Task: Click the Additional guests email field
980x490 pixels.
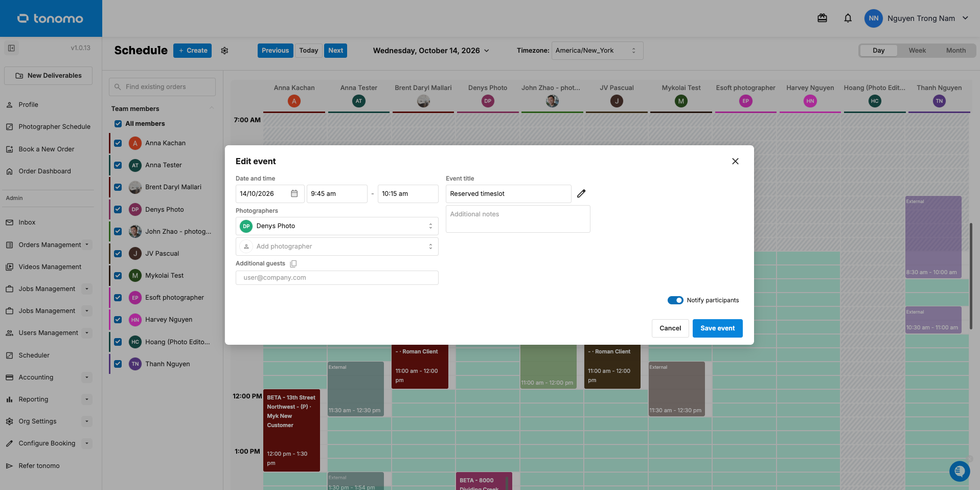Action: [x=337, y=278]
